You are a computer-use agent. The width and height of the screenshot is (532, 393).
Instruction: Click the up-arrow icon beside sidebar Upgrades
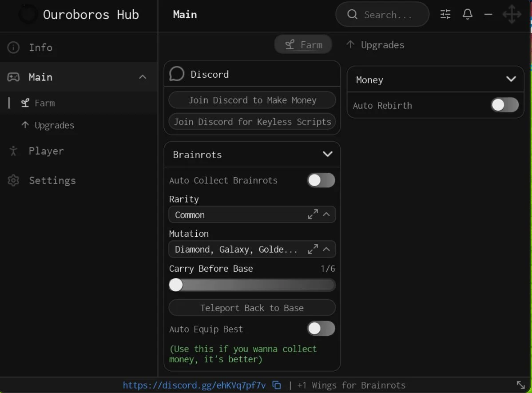(25, 125)
